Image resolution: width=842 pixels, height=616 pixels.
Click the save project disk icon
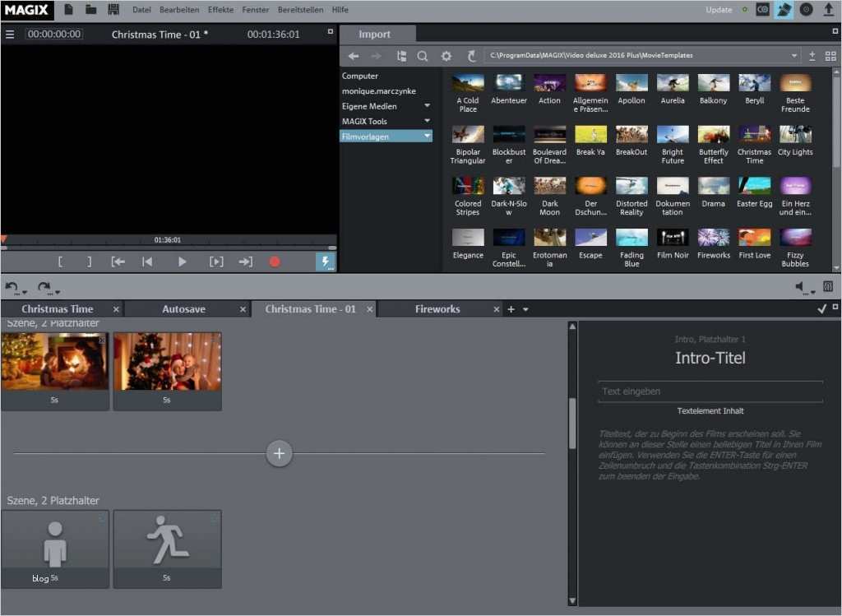click(113, 10)
